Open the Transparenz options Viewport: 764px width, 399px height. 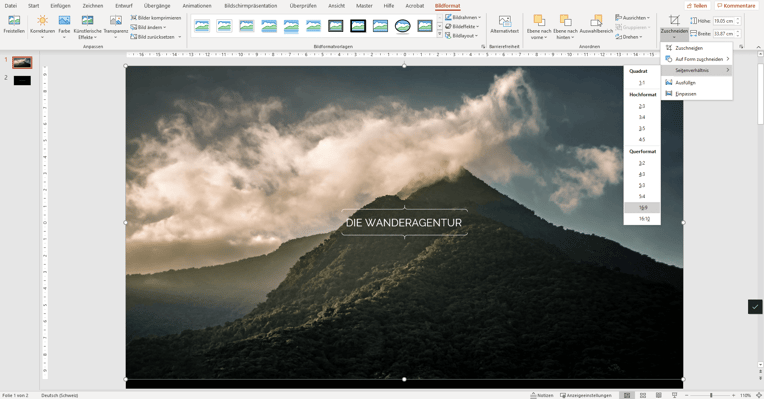[x=115, y=27]
